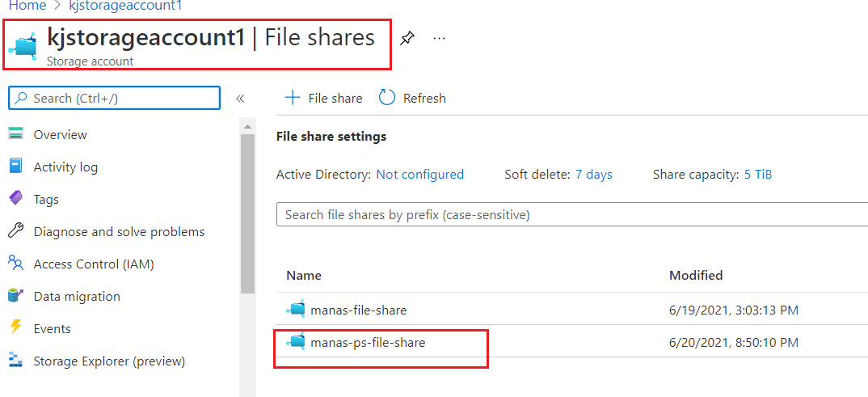Click the pin to dashboard icon
The height and width of the screenshot is (397, 868).
pyautogui.click(x=407, y=38)
